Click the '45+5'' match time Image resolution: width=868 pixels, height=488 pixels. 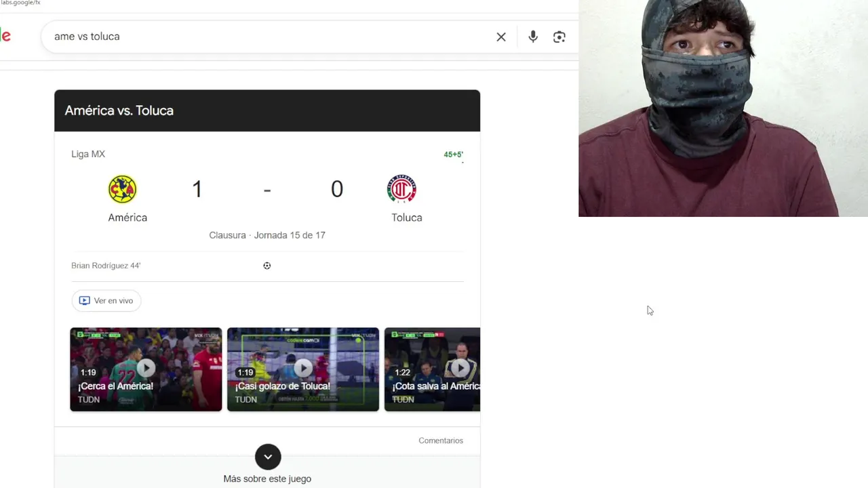[x=453, y=155]
